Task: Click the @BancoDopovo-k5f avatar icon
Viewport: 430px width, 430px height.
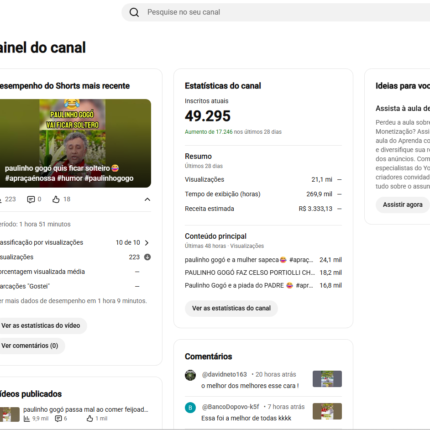Action: tap(190, 408)
